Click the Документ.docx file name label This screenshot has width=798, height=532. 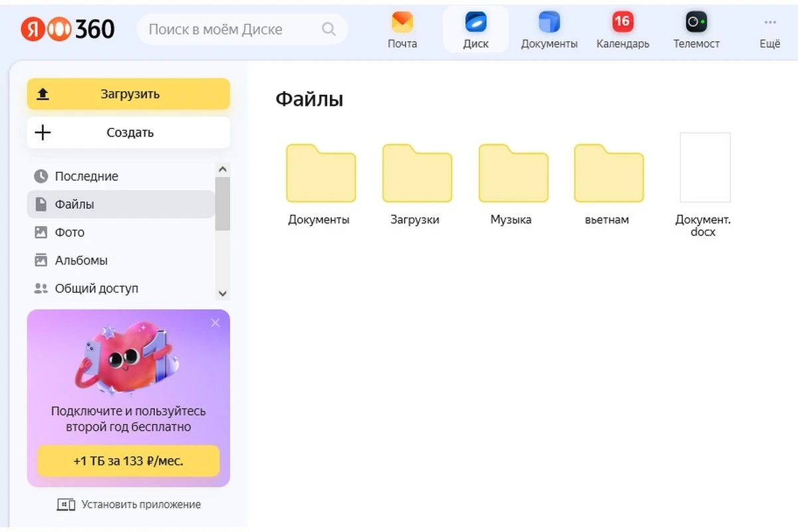pos(703,225)
